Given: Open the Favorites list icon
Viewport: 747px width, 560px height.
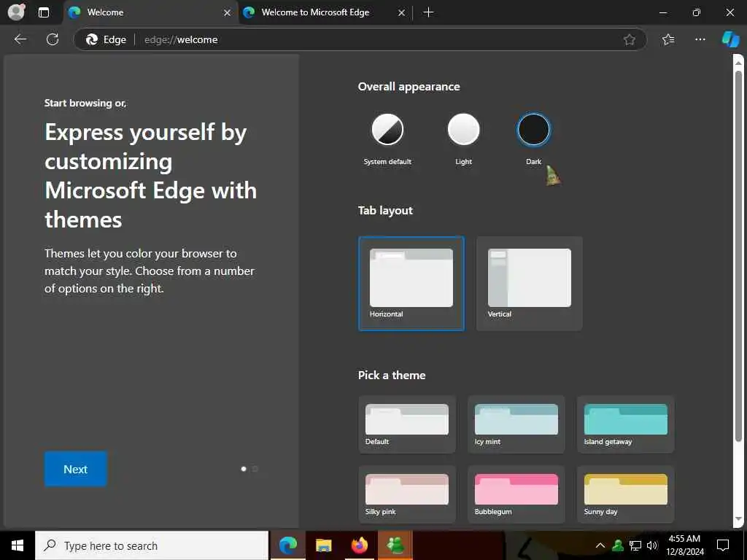Looking at the screenshot, I should 668,39.
